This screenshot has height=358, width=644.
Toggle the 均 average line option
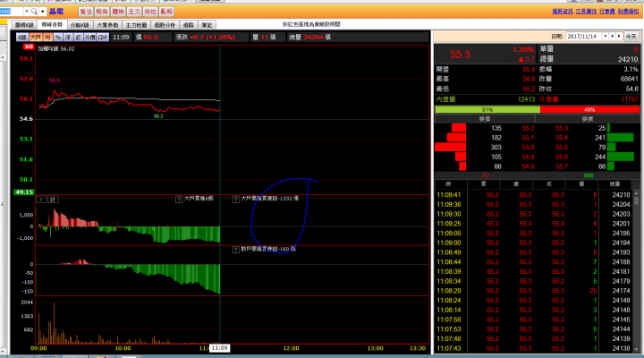click(x=47, y=37)
